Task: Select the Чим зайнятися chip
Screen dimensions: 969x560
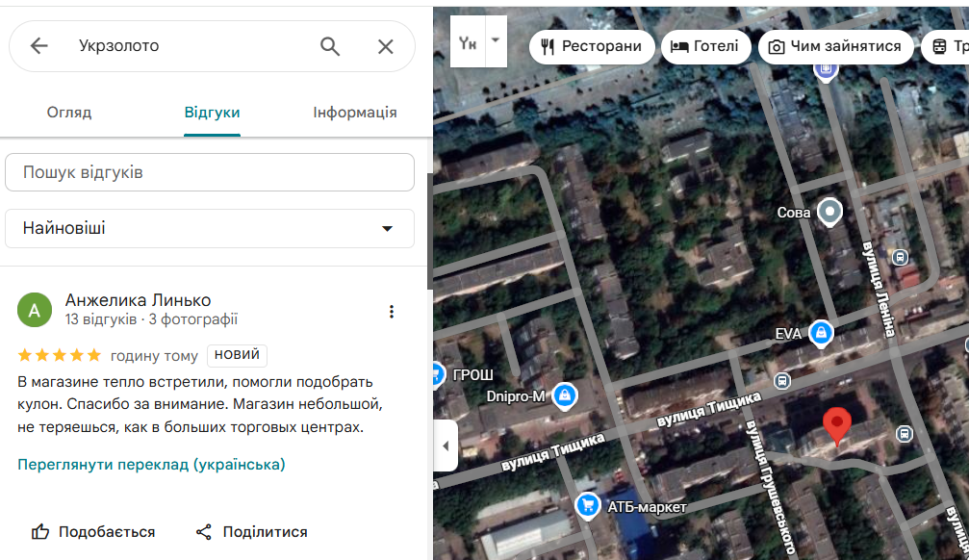Action: [835, 46]
